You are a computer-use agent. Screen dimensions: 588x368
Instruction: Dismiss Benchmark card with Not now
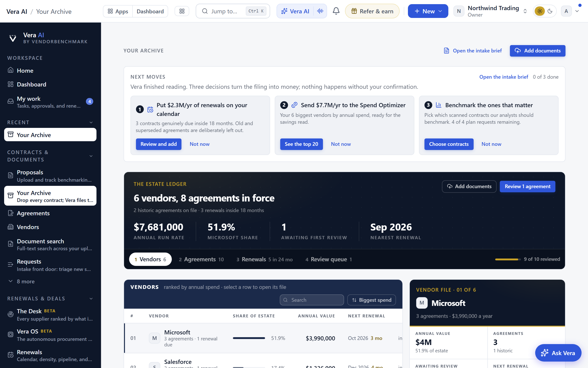coord(491,144)
